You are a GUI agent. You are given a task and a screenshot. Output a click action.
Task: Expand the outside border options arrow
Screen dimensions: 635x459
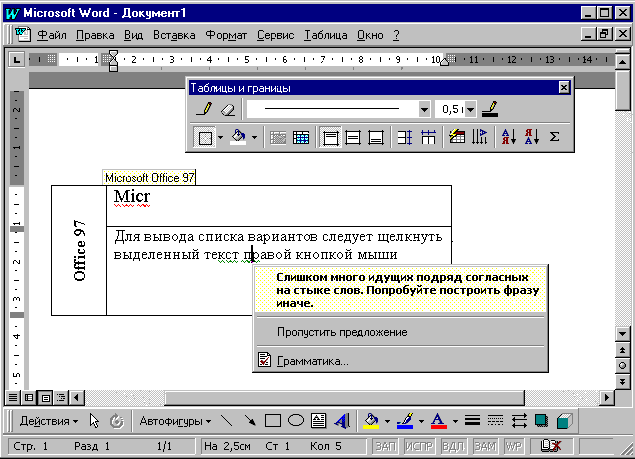tap(220, 138)
